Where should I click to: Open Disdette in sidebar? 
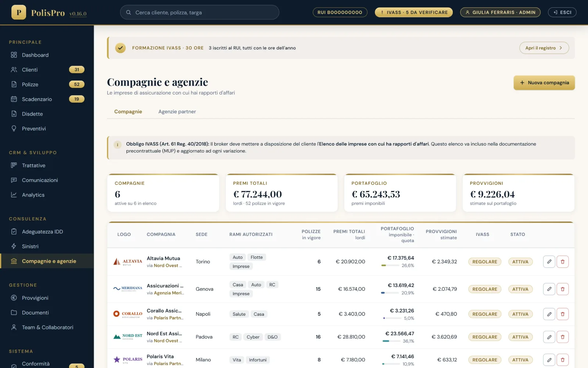47,114
